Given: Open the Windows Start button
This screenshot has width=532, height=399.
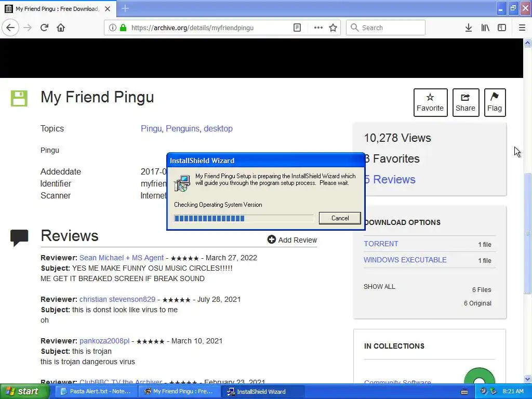Looking at the screenshot, I should click(24, 392).
